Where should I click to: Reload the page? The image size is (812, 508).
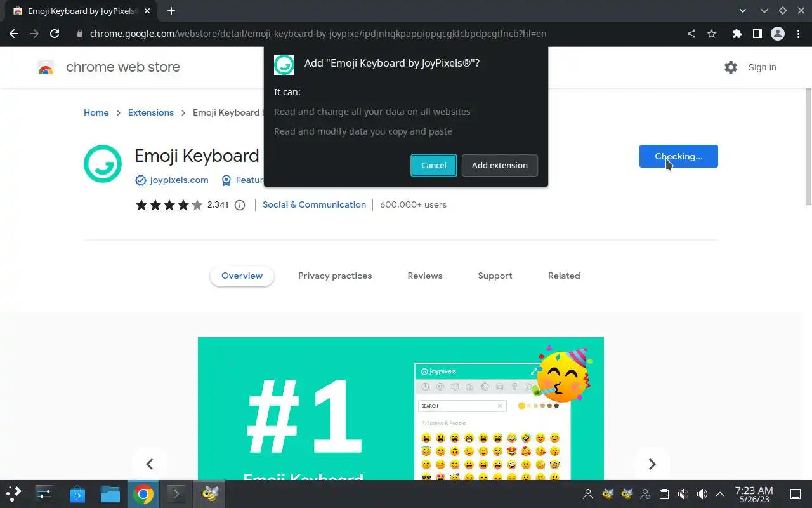point(55,34)
